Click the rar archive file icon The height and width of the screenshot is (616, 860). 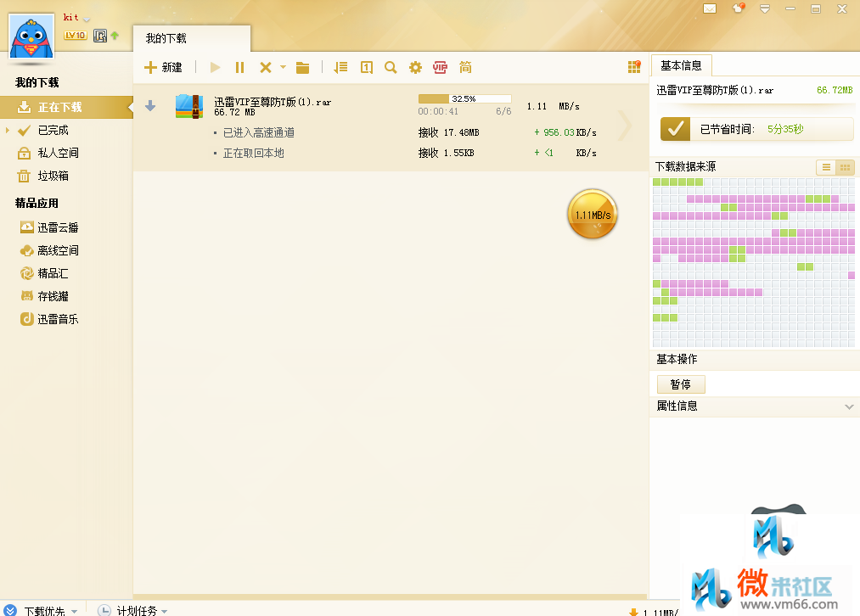click(x=189, y=106)
